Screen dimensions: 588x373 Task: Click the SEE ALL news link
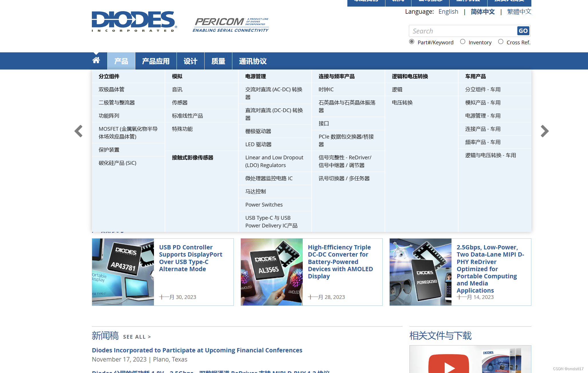pos(137,337)
